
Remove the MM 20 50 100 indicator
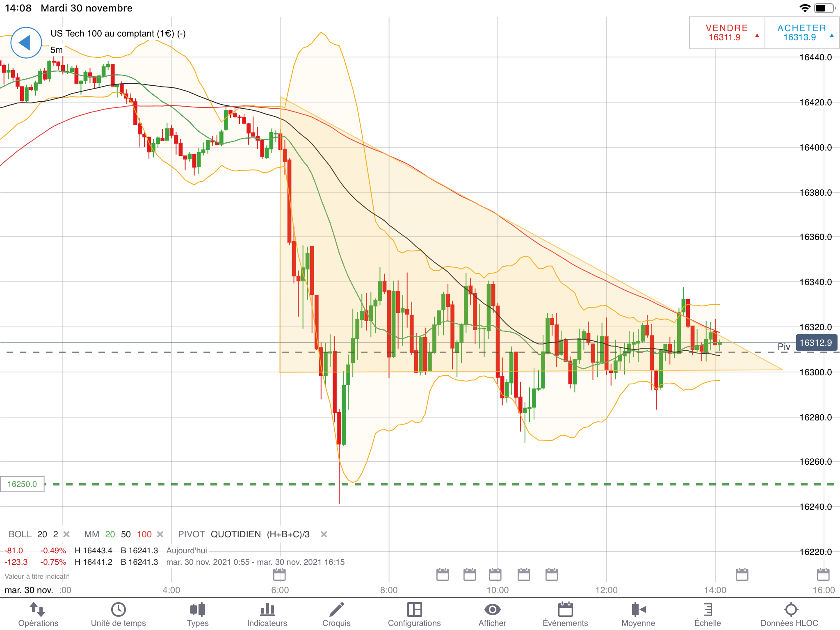click(x=160, y=534)
